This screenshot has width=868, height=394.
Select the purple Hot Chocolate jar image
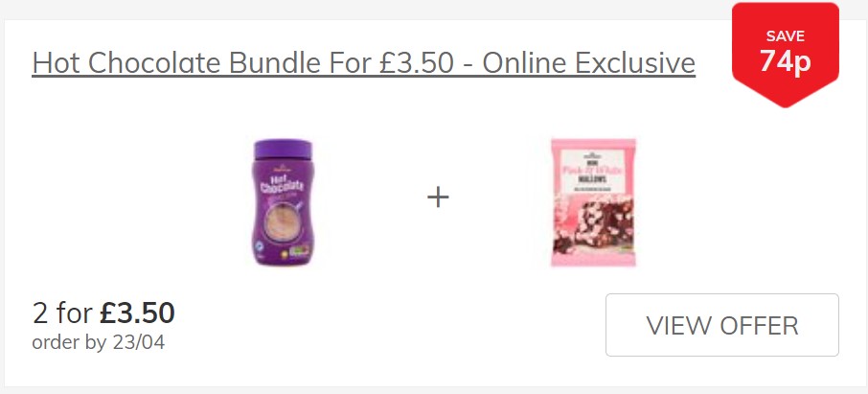283,202
